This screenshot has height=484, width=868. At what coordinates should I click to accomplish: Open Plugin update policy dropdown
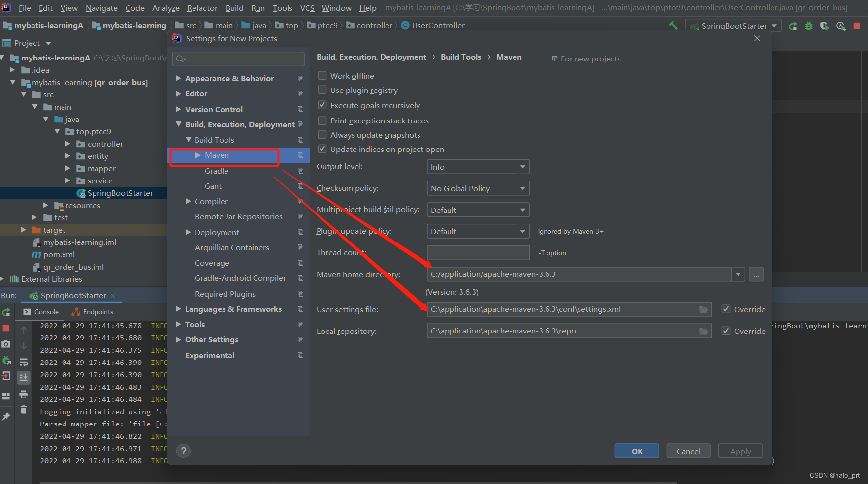click(478, 231)
